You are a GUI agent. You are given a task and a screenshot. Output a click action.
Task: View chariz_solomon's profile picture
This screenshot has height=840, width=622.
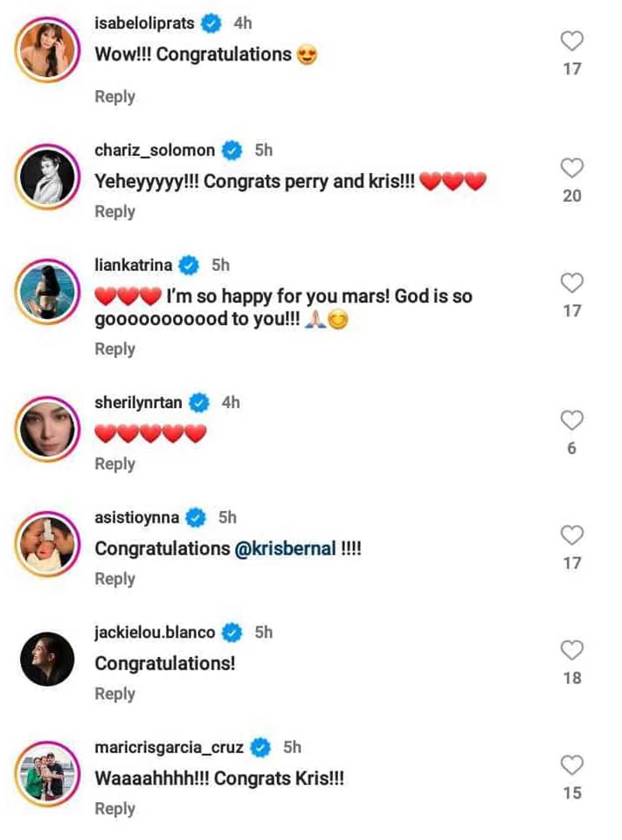click(47, 177)
